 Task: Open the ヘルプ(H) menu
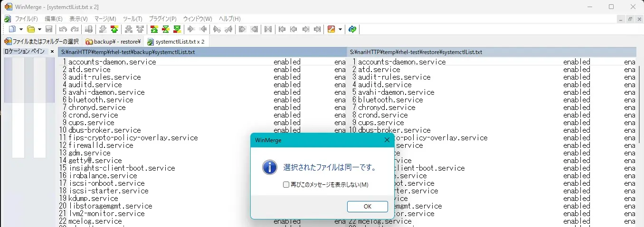pos(230,19)
